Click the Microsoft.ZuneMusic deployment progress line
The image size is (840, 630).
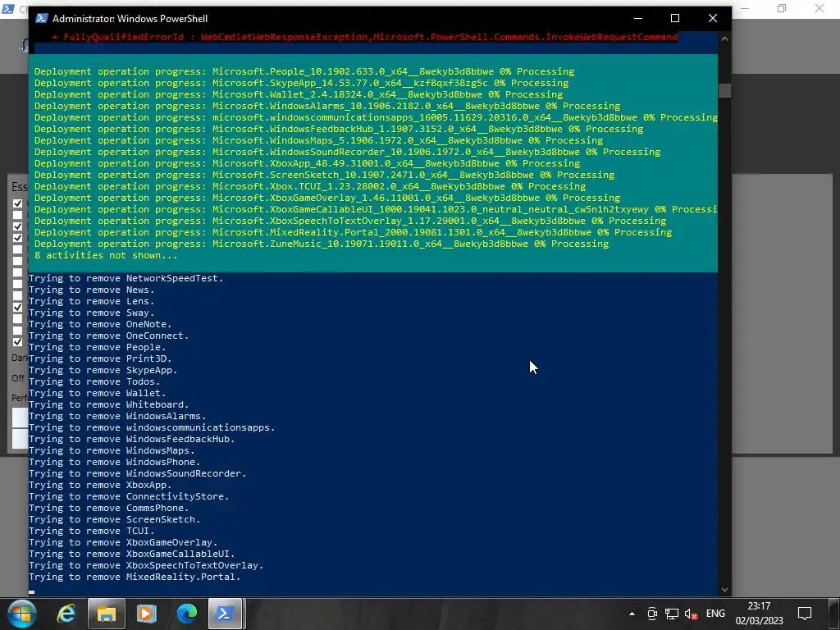click(x=322, y=244)
